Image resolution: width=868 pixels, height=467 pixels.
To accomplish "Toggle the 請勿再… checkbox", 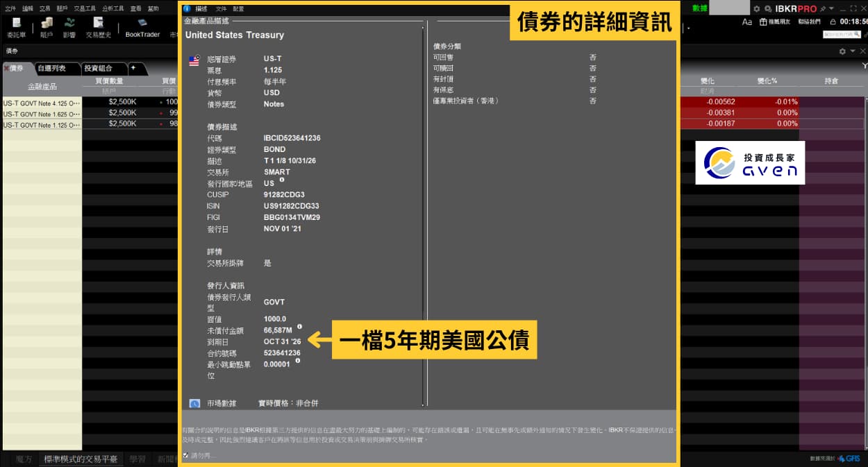I will 185,455.
